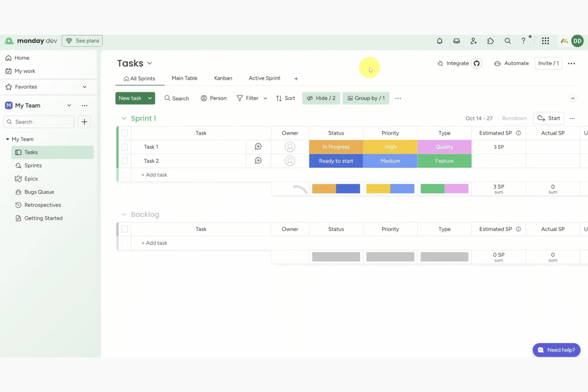Click the See plans button
This screenshot has width=588, height=392.
click(82, 41)
